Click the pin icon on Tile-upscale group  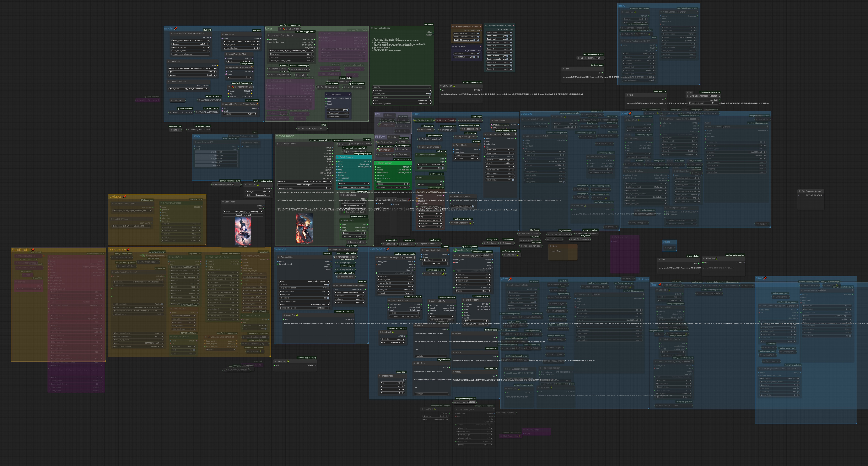(128, 249)
